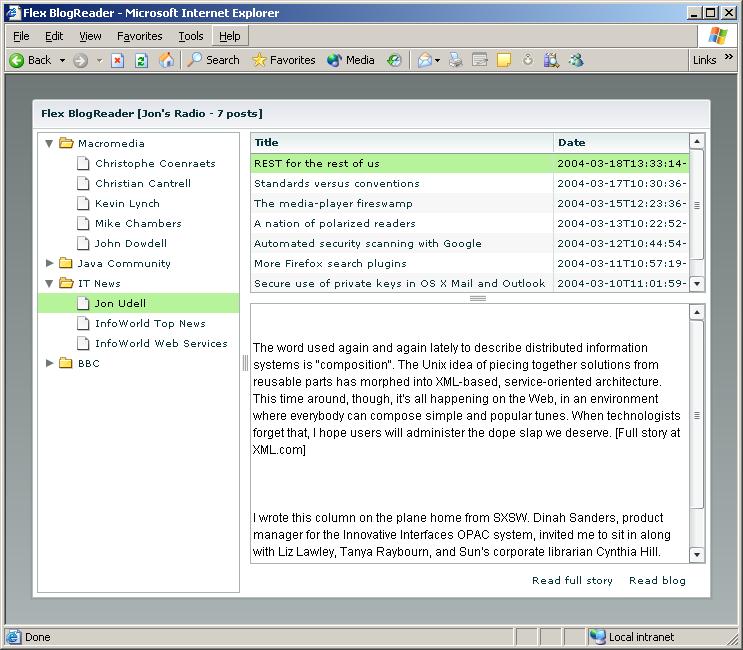Click the Kevin Lynch document icon
The height and width of the screenshot is (650, 743).
pyautogui.click(x=83, y=203)
